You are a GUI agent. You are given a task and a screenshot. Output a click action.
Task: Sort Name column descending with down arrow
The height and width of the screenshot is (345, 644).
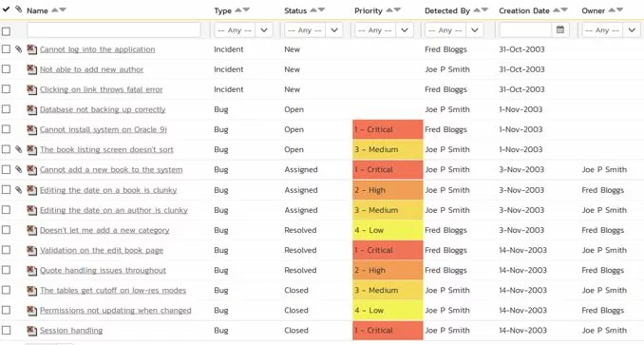pyautogui.click(x=63, y=10)
